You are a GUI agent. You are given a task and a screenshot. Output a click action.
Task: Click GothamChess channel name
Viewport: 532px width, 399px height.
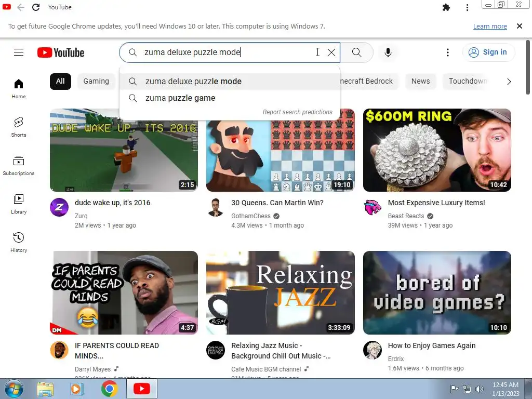251,216
